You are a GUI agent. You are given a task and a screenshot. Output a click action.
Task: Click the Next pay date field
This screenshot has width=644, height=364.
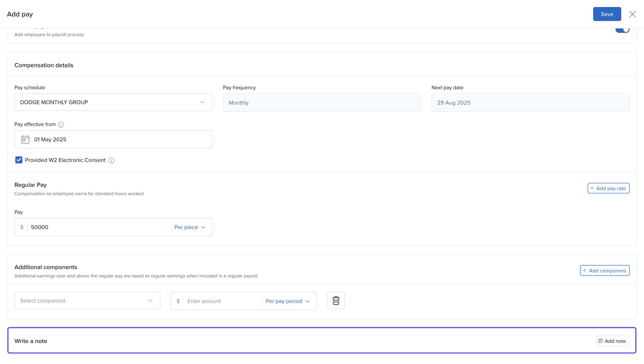530,103
